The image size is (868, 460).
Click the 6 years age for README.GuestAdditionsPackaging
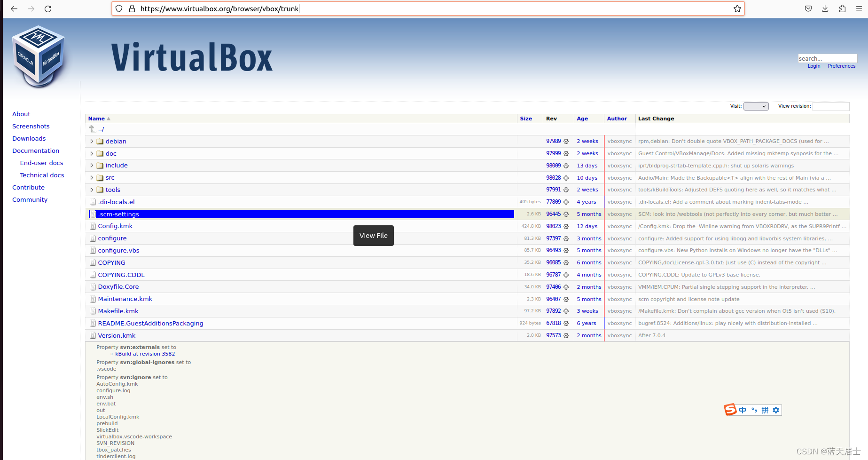[586, 323]
